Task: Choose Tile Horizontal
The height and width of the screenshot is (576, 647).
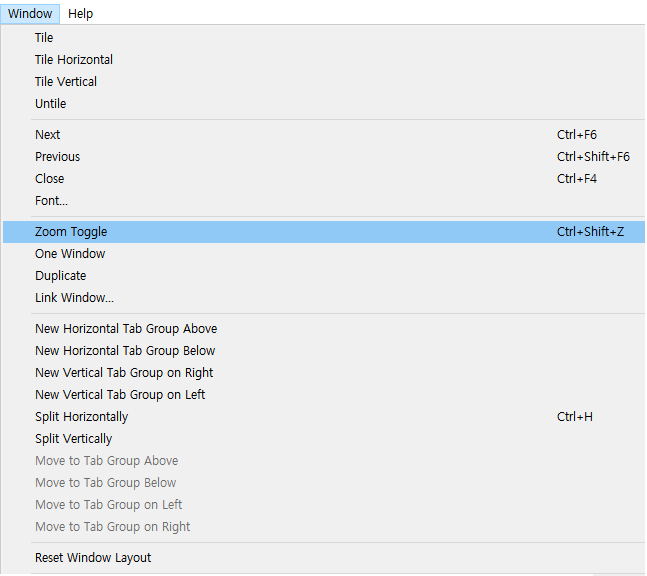Action: click(324, 59)
